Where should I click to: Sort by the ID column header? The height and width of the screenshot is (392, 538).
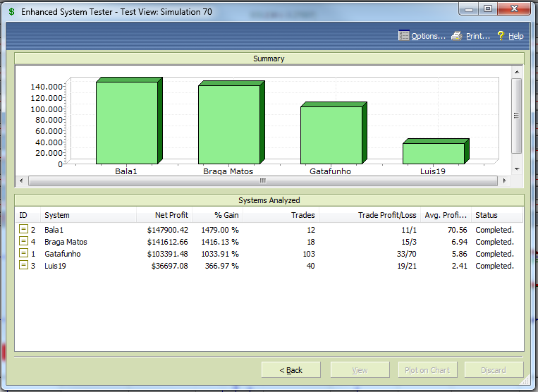pyautogui.click(x=27, y=215)
